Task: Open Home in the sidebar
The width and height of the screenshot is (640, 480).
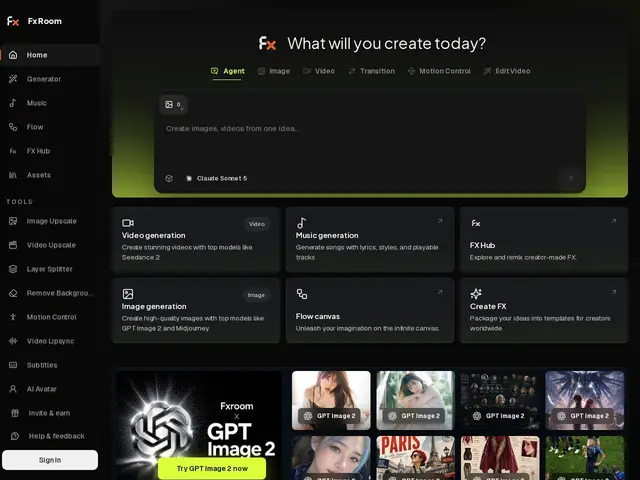Action: [x=50, y=55]
